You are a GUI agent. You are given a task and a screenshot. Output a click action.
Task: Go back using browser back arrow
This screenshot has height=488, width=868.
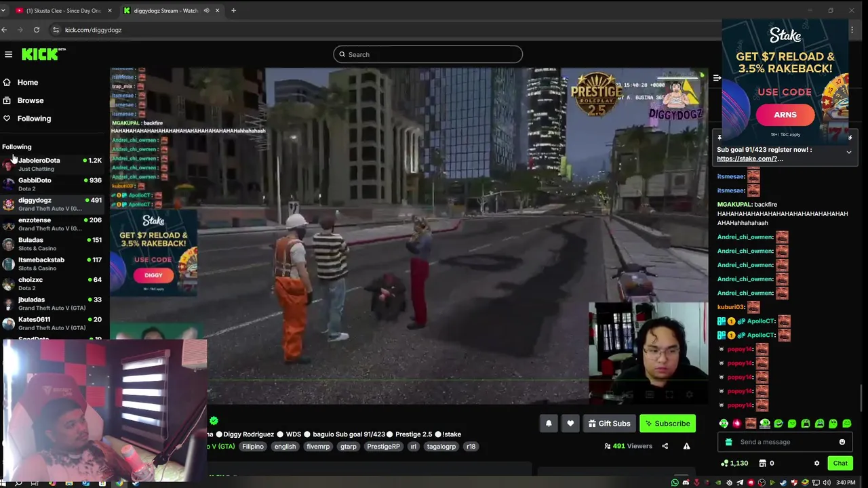tap(4, 30)
